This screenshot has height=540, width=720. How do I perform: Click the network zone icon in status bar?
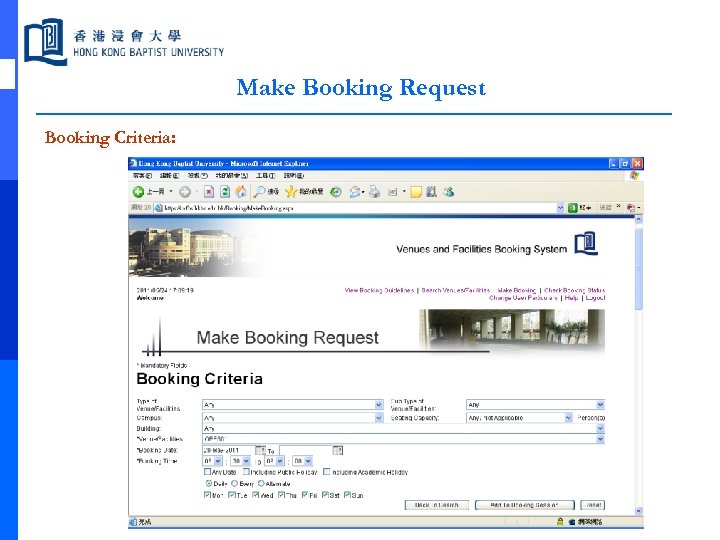coord(572,522)
